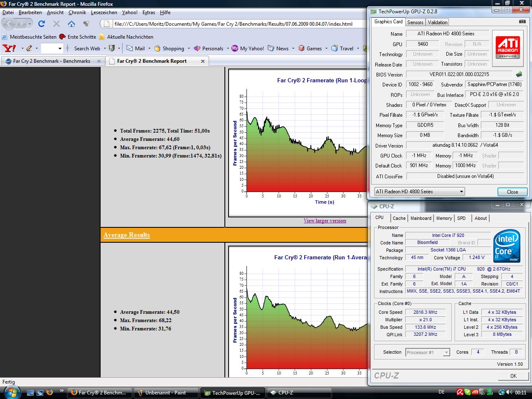Click the Yahoo! logo in toolbar

[9, 48]
